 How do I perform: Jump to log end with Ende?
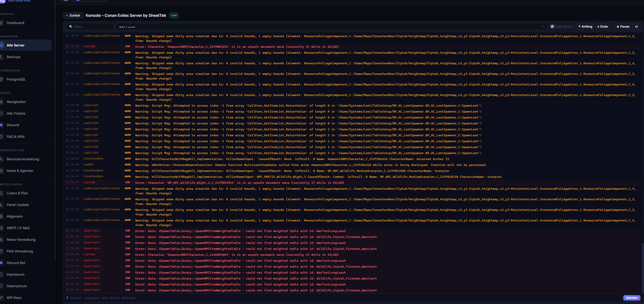click(602, 27)
